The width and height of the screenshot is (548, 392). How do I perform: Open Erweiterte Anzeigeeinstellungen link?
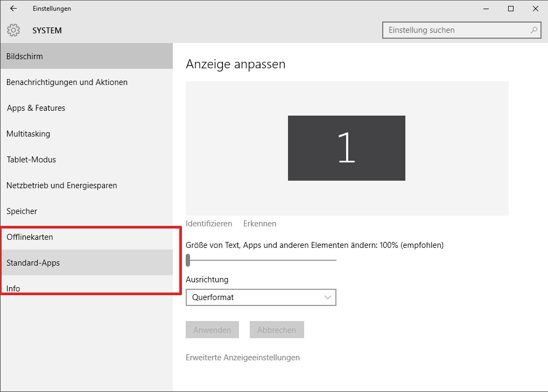(x=243, y=358)
